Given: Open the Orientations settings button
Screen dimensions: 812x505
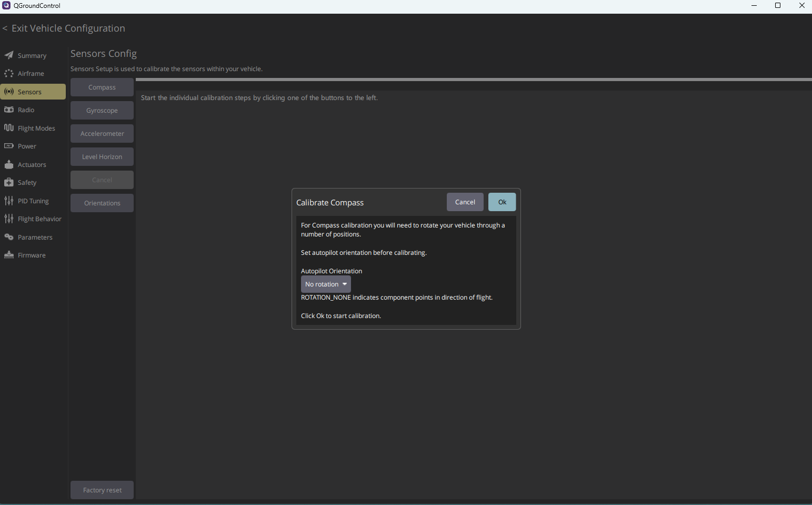Looking at the screenshot, I should (x=102, y=203).
